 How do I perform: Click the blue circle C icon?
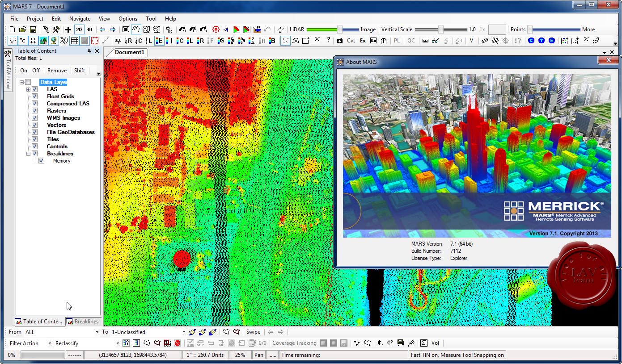[x=531, y=41]
